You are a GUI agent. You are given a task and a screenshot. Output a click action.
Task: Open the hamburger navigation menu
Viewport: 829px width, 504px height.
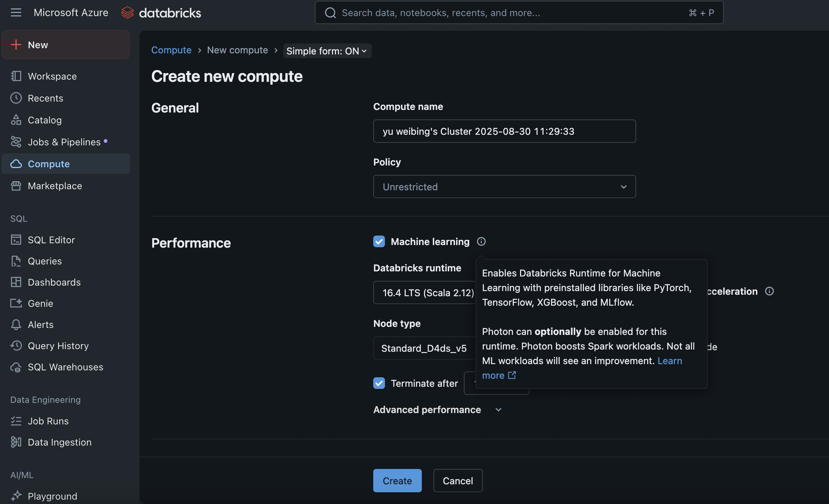[16, 13]
